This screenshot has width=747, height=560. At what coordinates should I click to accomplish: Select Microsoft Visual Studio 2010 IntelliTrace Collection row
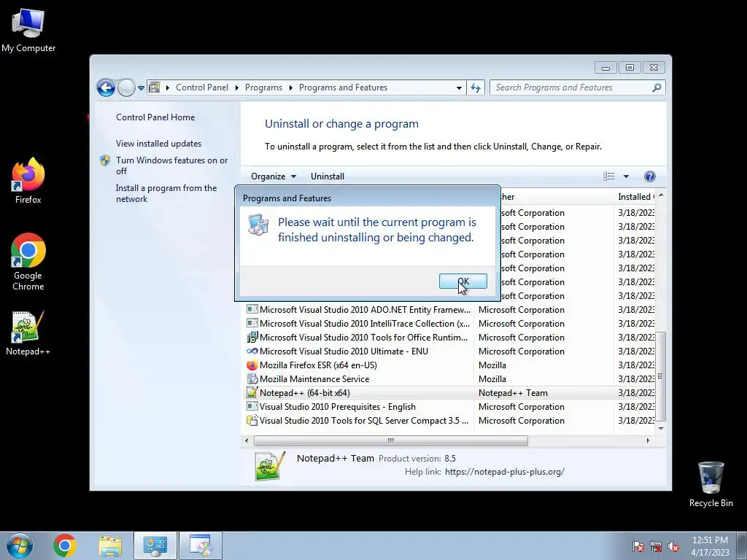450,323
